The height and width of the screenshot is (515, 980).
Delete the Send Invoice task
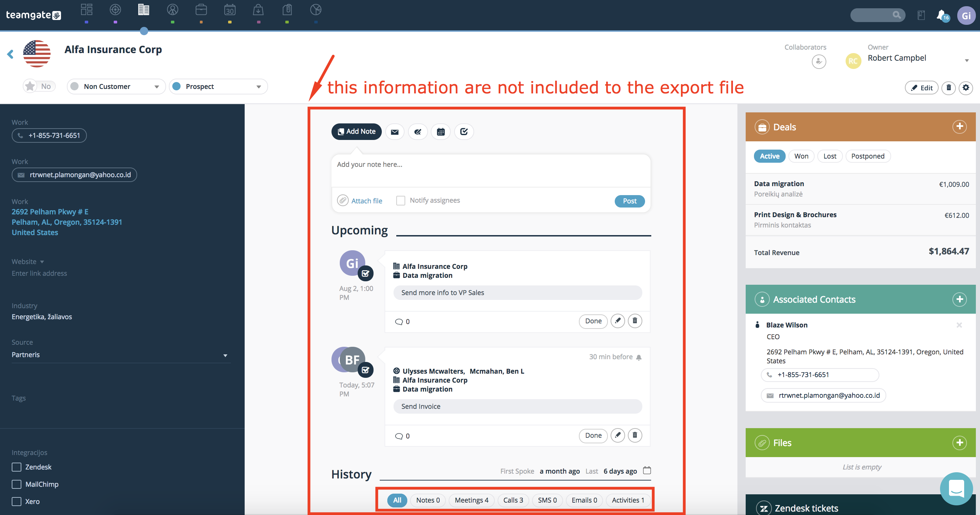[635, 435]
